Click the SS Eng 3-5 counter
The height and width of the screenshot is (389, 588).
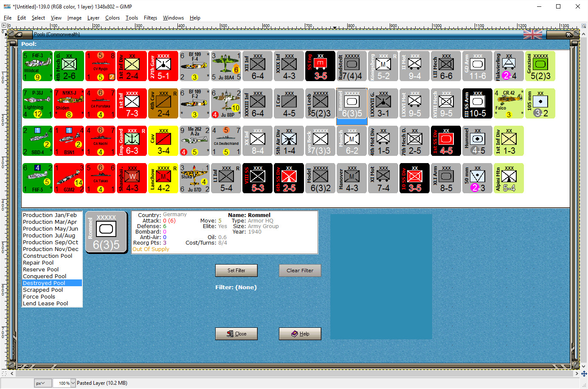(x=320, y=66)
